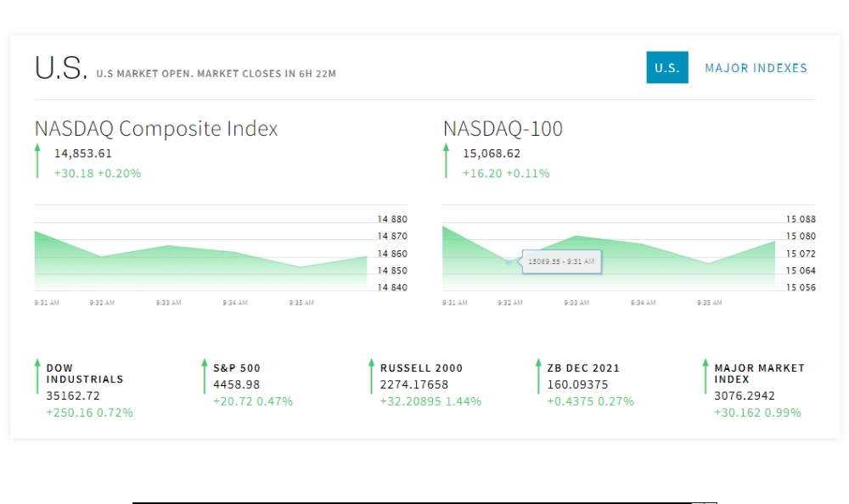Click the Russell change +32.20895 1.44%
The width and height of the screenshot is (849, 504).
(430, 401)
